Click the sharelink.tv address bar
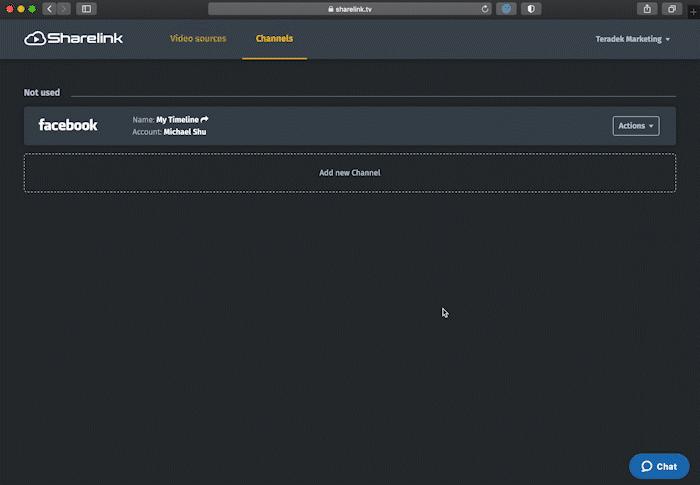 350,8
